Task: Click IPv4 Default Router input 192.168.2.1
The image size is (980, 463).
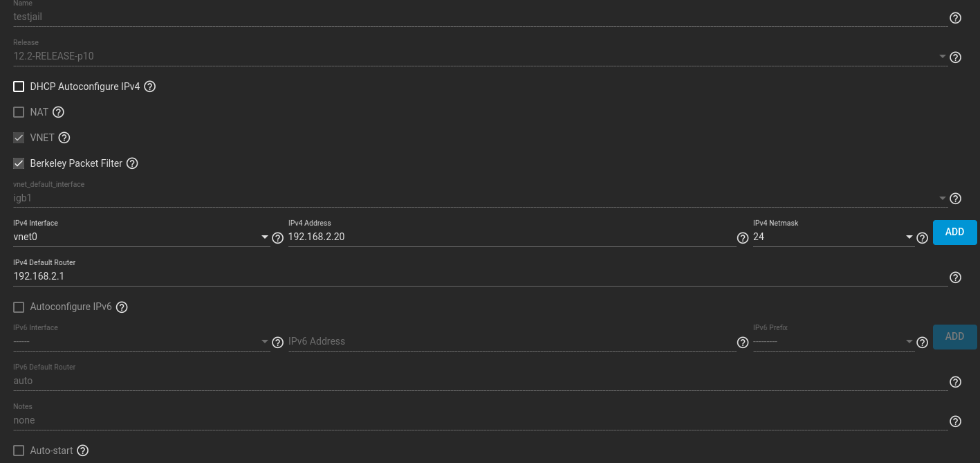Action: click(480, 276)
